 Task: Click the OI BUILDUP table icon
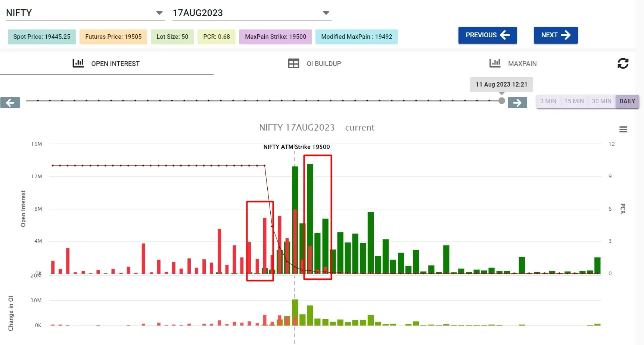coord(293,63)
